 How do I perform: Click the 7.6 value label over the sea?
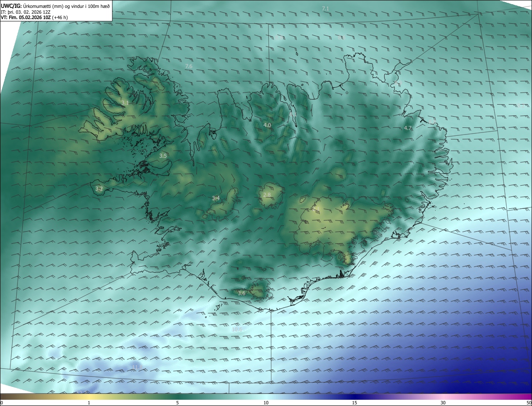[189, 66]
